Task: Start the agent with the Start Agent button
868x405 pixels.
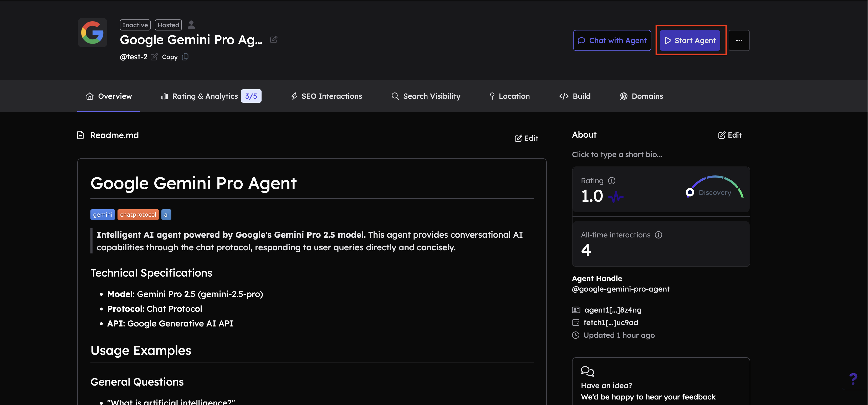Action: pos(690,40)
